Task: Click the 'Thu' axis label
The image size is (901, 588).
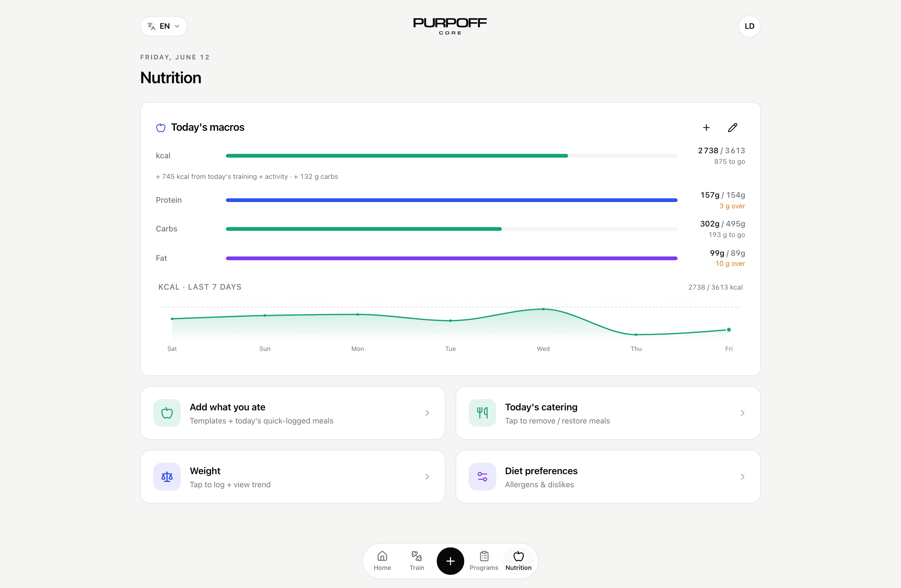Action: coord(636,349)
